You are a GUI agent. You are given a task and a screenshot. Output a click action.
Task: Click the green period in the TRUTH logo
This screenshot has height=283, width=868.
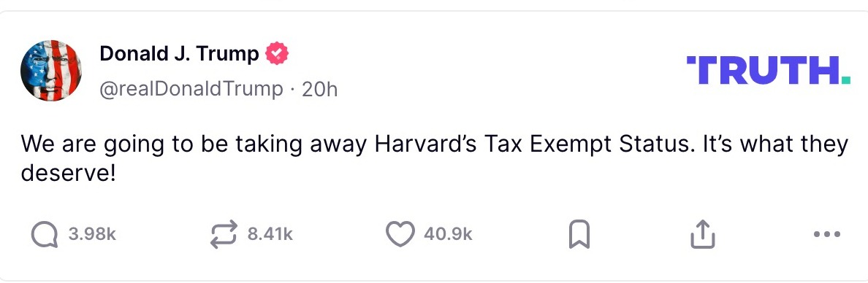click(845, 80)
